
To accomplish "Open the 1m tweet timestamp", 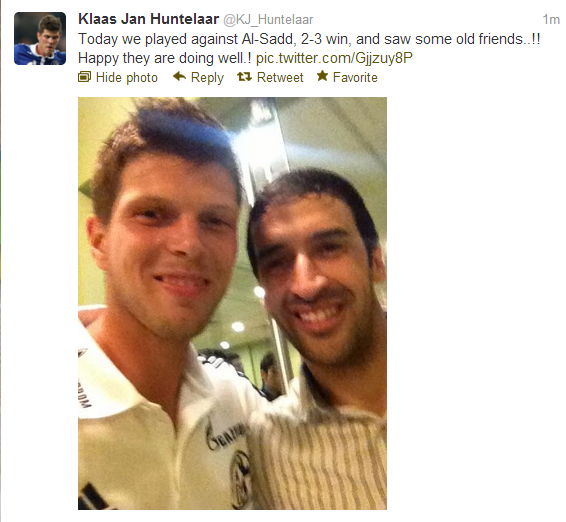I will click(x=551, y=19).
